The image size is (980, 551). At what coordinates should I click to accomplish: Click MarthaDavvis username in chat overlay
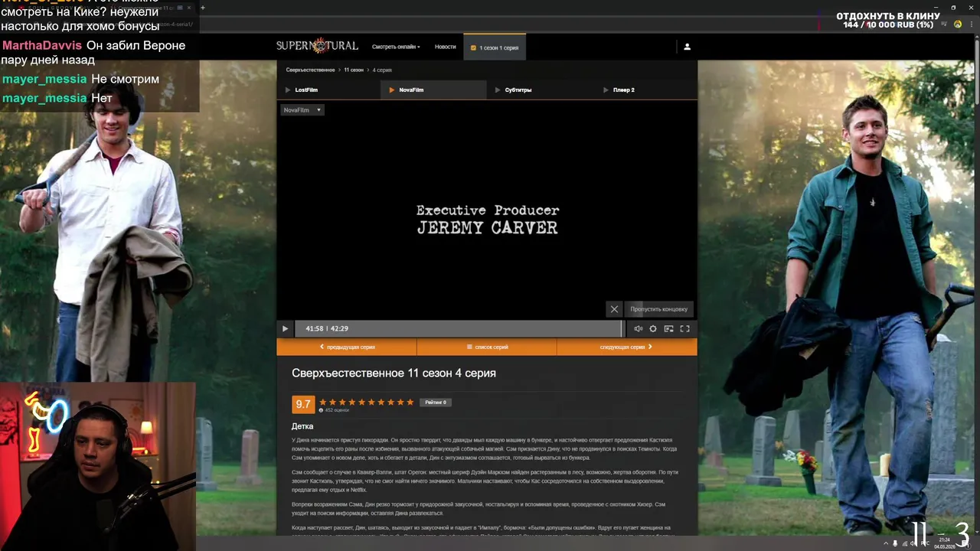pos(42,46)
